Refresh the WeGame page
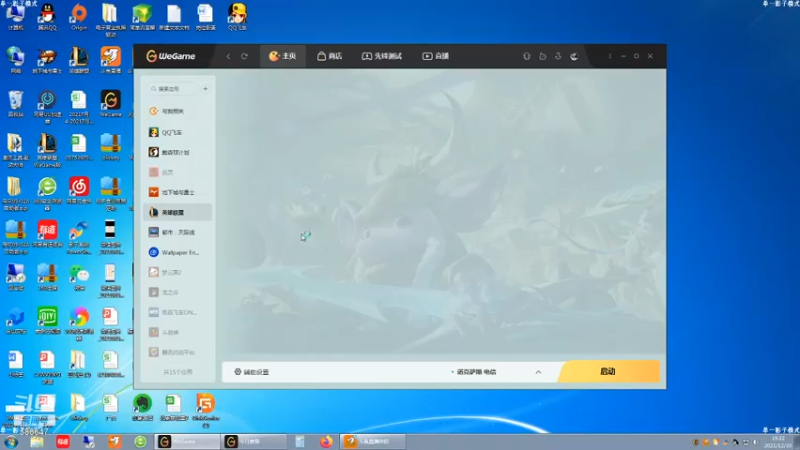This screenshot has height=450, width=800. pyautogui.click(x=244, y=56)
